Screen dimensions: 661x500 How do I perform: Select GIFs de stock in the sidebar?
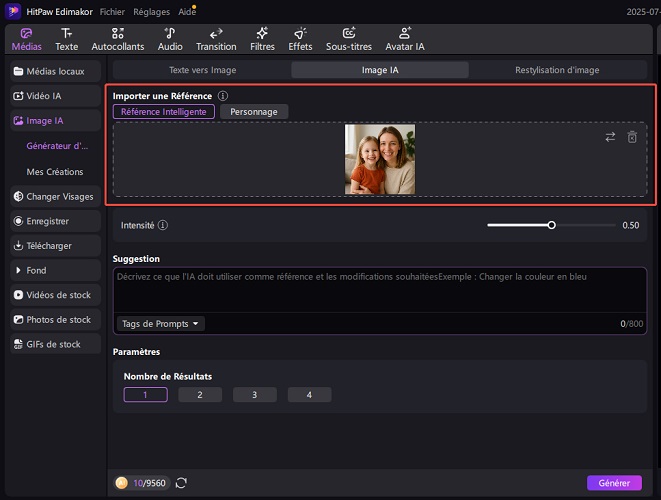click(x=55, y=344)
